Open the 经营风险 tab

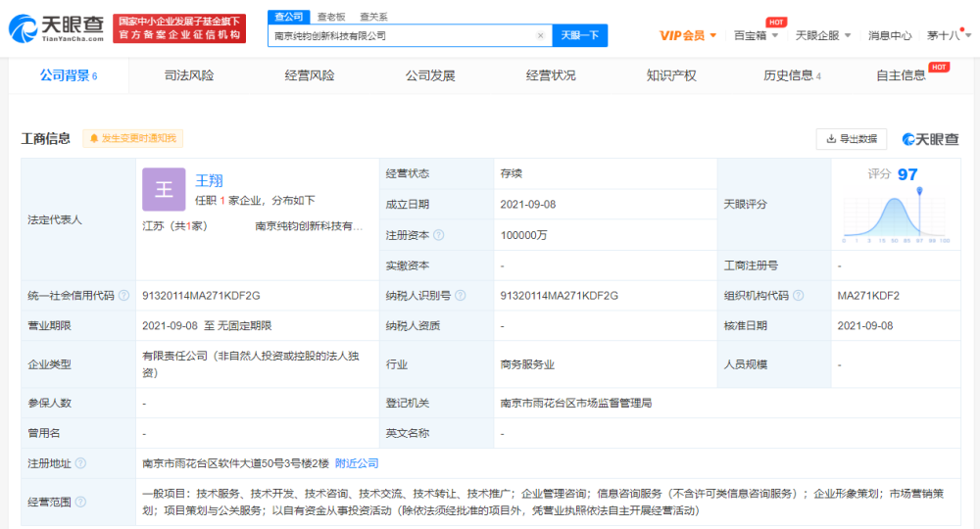click(x=310, y=75)
